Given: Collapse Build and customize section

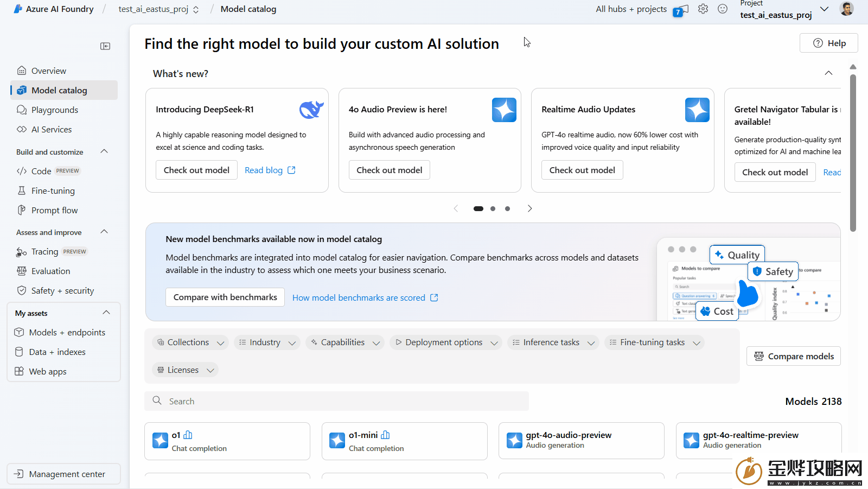Looking at the screenshot, I should [105, 151].
